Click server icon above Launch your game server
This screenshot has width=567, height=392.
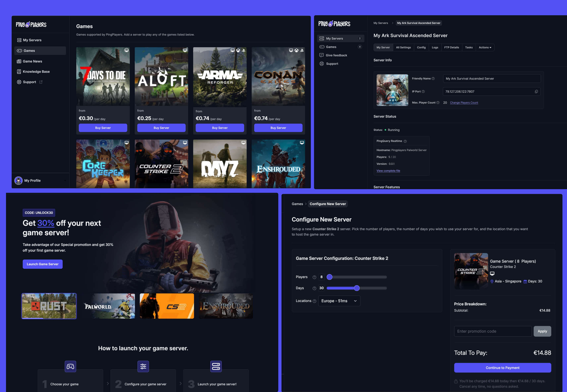pos(216,366)
